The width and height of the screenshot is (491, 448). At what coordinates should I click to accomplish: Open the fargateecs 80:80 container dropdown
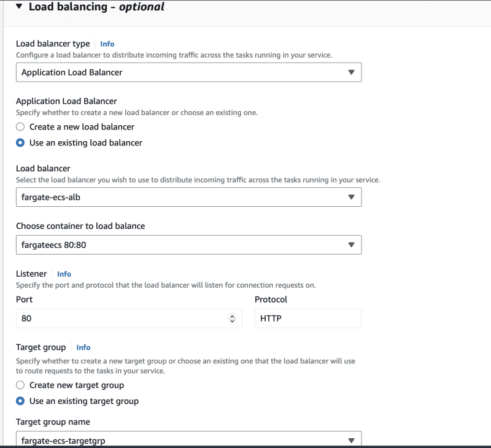coord(189,245)
